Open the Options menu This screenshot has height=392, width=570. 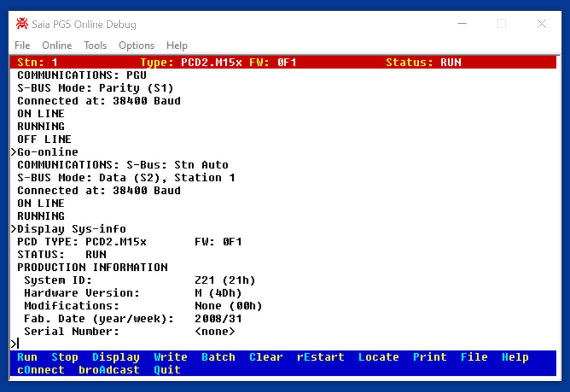click(137, 46)
